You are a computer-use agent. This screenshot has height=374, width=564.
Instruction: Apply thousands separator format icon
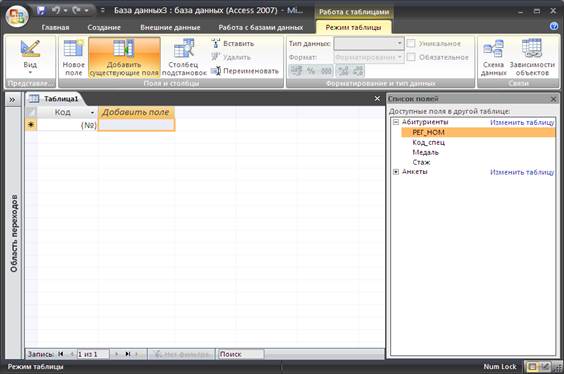click(326, 71)
